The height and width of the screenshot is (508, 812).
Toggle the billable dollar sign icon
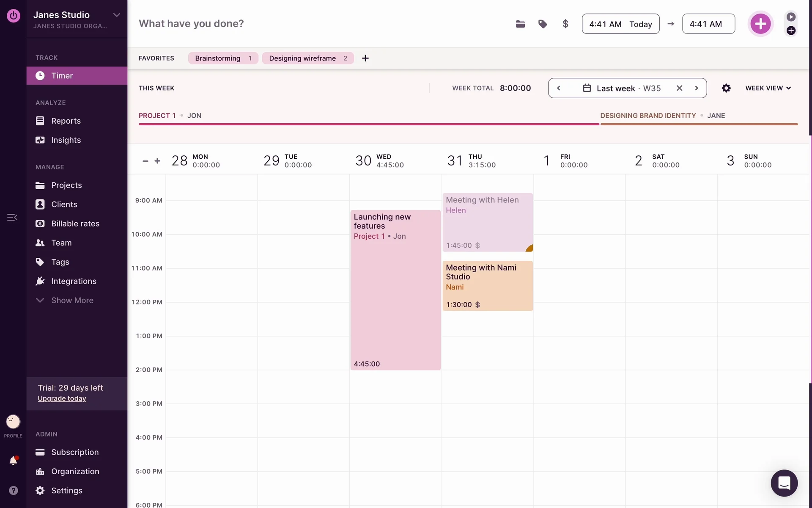[x=565, y=24]
